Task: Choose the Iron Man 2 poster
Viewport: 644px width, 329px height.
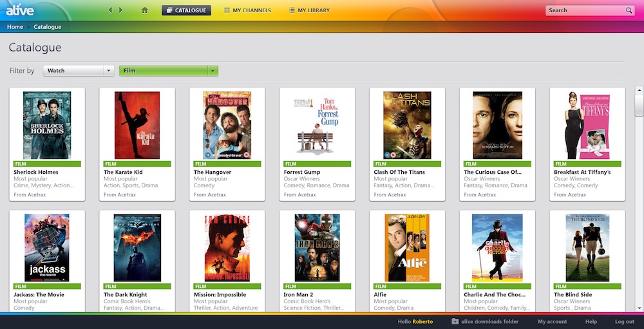Action: pyautogui.click(x=317, y=248)
